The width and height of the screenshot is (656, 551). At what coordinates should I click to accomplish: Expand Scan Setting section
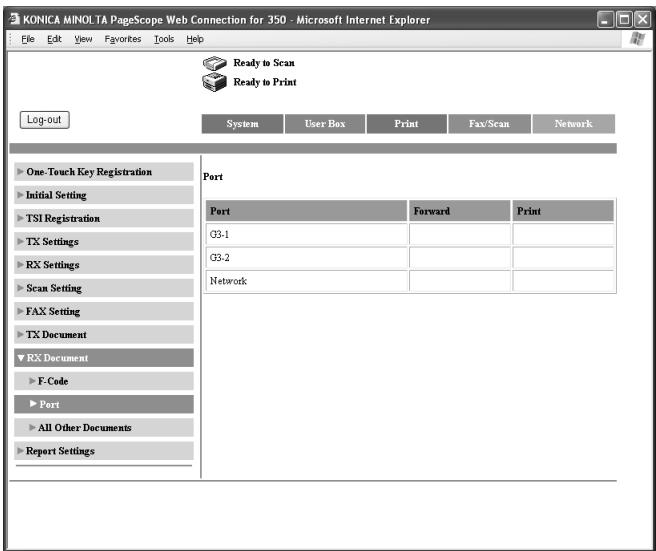104,288
